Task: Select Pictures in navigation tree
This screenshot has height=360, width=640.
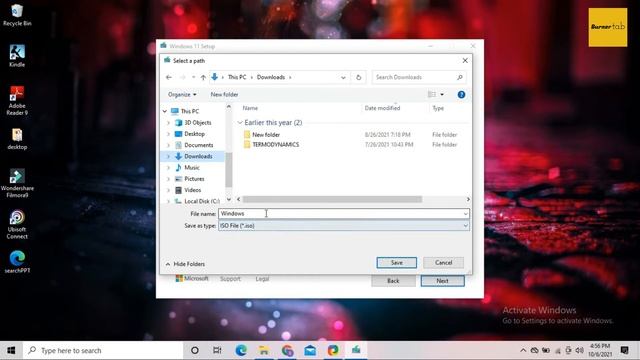Action: (194, 179)
